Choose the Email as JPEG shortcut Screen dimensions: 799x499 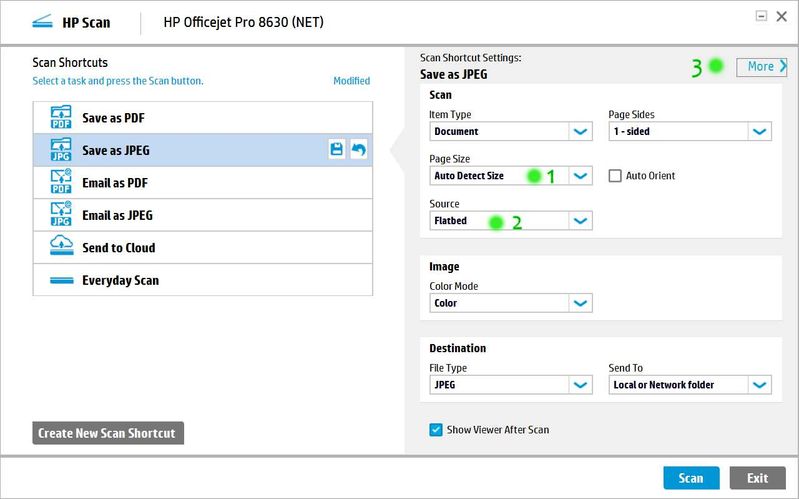(x=203, y=215)
